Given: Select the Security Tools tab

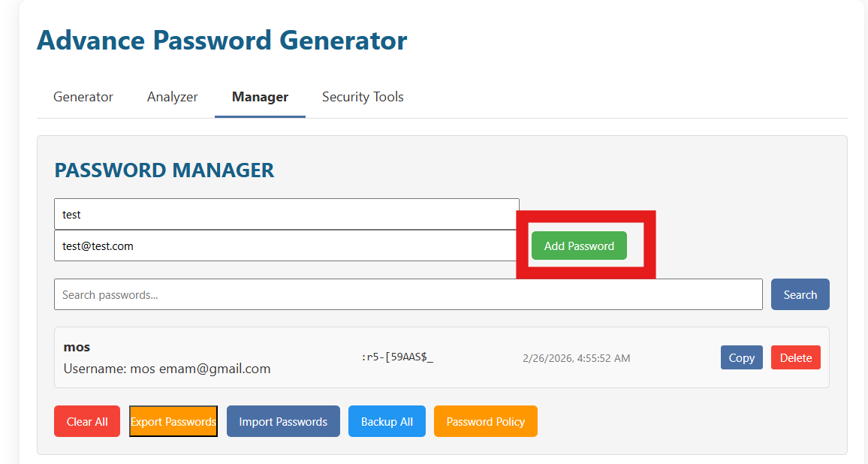Looking at the screenshot, I should coord(363,96).
